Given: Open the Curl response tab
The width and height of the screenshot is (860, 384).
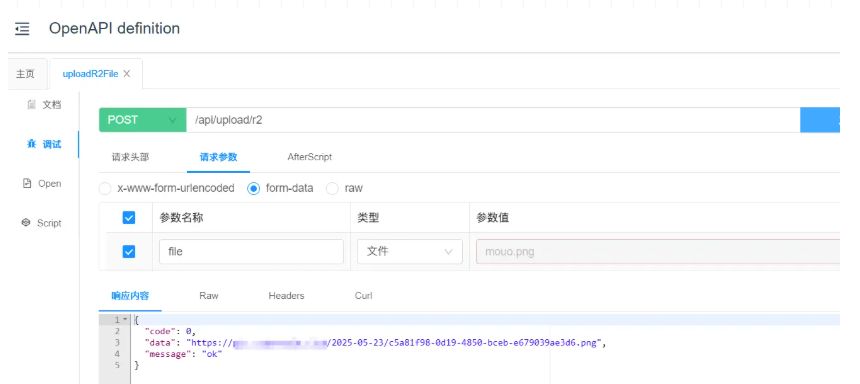Looking at the screenshot, I should (x=364, y=296).
